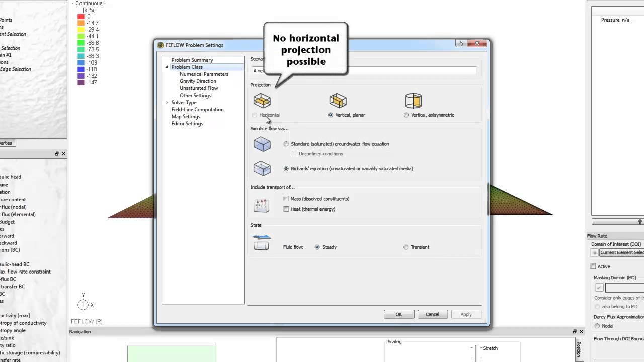Click Cancel in Problem Settings dialog

click(x=432, y=314)
